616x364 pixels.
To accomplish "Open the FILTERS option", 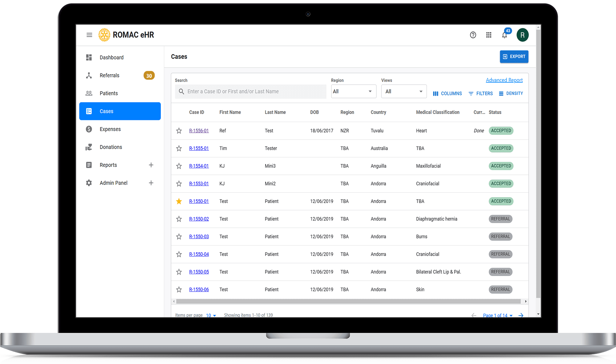I will 480,94.
